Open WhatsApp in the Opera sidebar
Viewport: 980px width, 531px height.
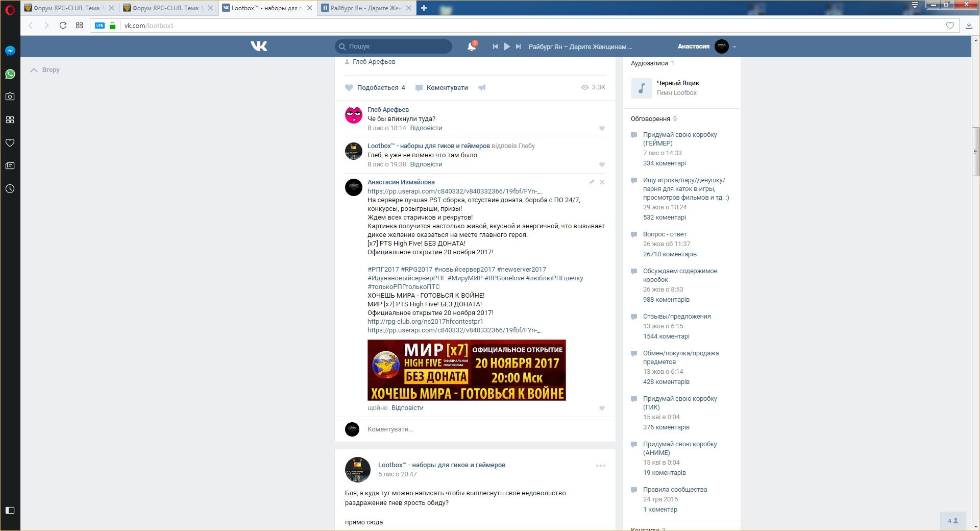pyautogui.click(x=10, y=74)
